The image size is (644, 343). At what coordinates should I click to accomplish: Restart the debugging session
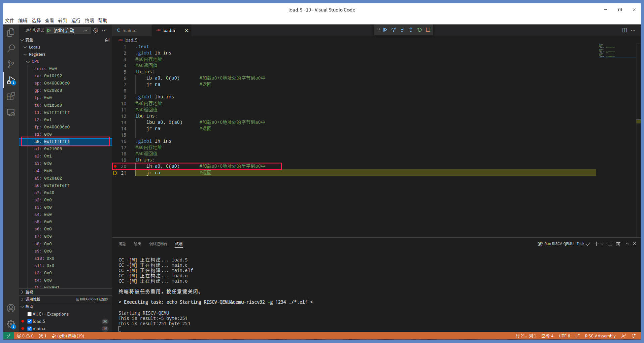coord(419,30)
